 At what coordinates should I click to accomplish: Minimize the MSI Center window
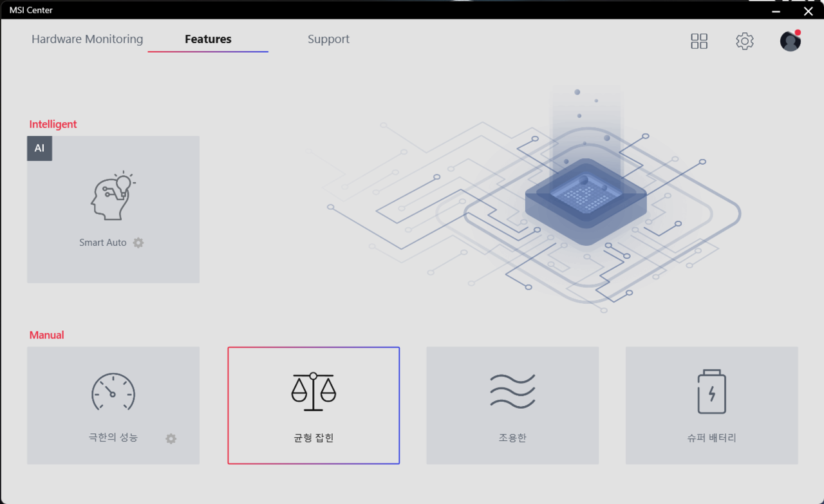coord(777,10)
